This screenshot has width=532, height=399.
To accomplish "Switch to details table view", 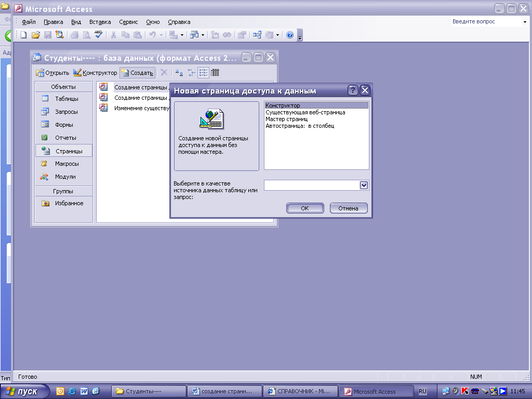I will [215, 72].
